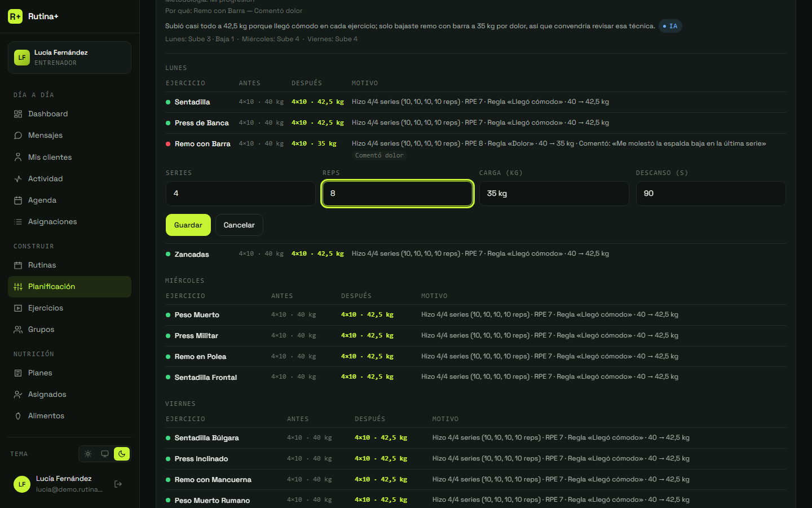Open the Rutinas page
812x508 pixels.
[69, 265]
